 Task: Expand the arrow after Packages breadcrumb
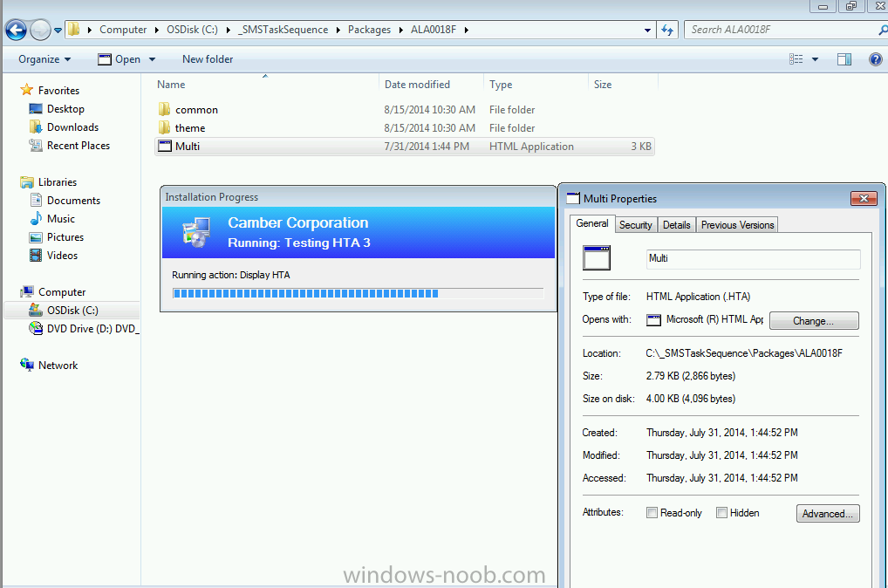(401, 30)
